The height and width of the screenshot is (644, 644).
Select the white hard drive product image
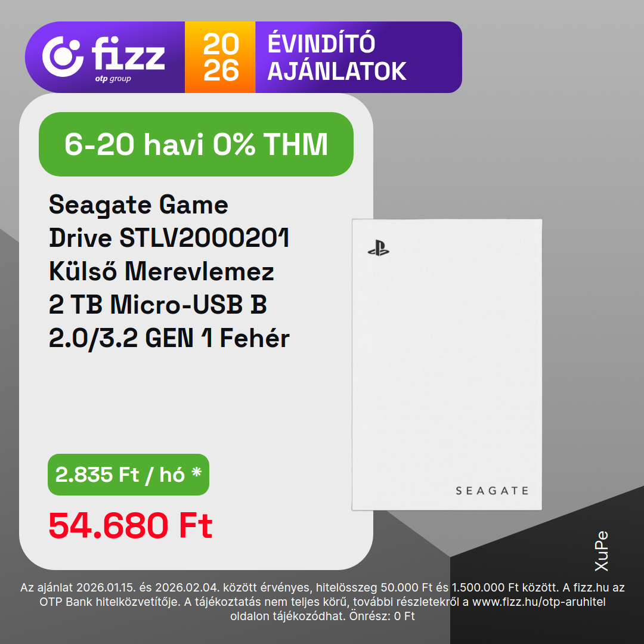click(447, 364)
